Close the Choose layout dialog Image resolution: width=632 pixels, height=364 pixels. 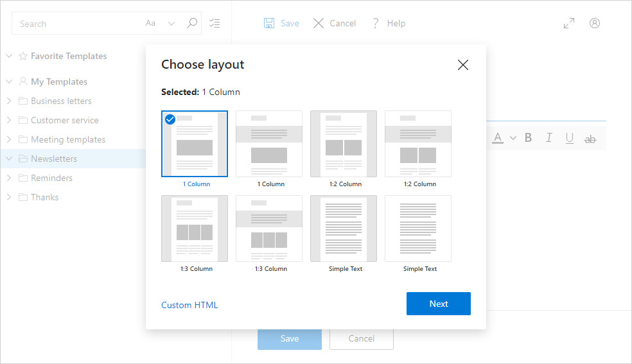click(x=462, y=65)
